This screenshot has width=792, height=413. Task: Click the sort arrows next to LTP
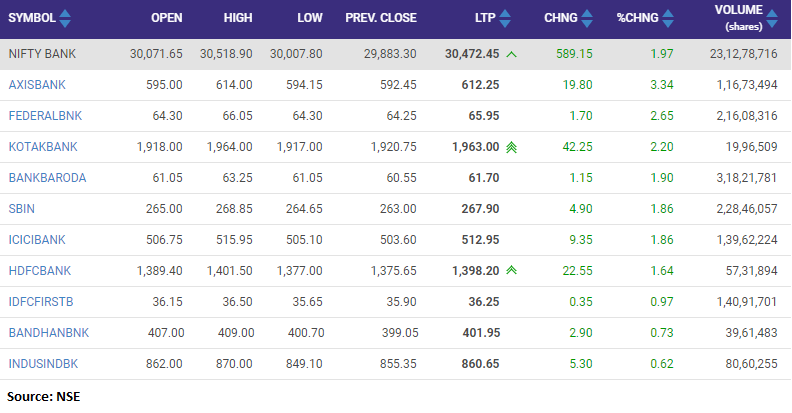tap(505, 18)
